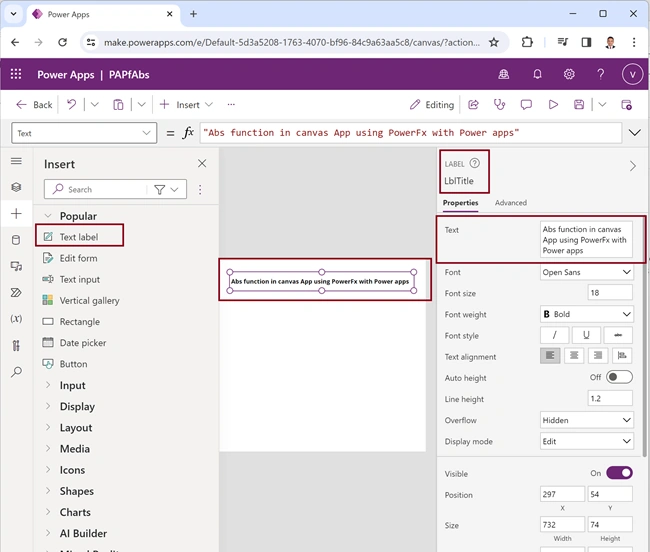Open the Overflow dropdown showing Hidden
The width and height of the screenshot is (650, 552).
(586, 420)
